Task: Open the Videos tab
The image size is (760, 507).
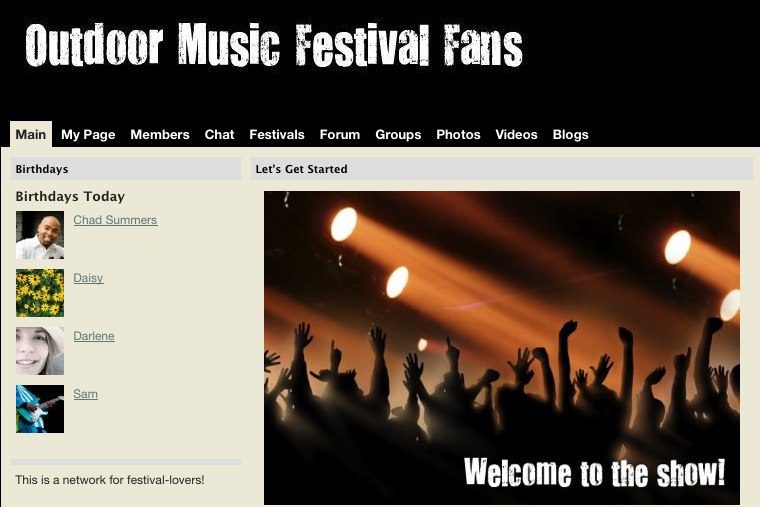Action: point(516,134)
